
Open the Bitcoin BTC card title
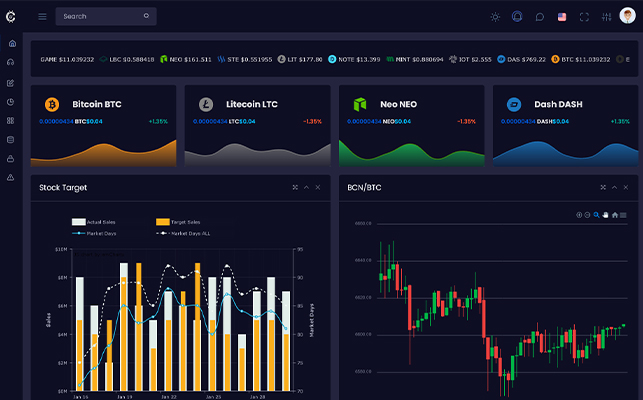pos(97,104)
